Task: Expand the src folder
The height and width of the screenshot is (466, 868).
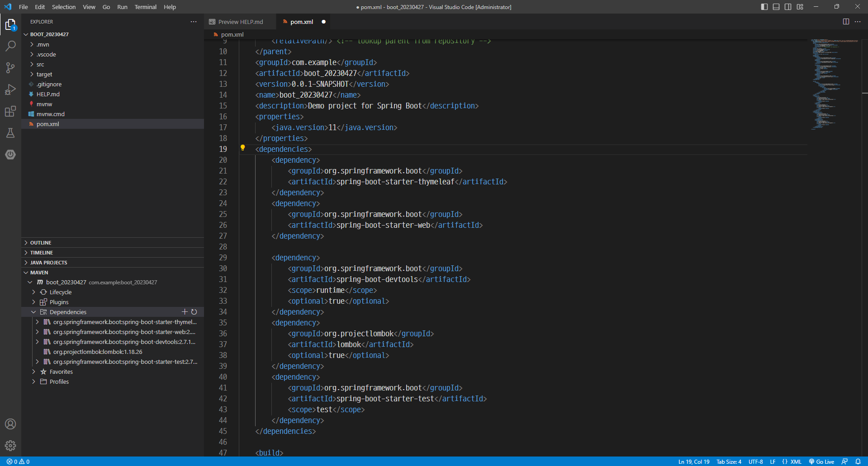Action: coord(112,64)
